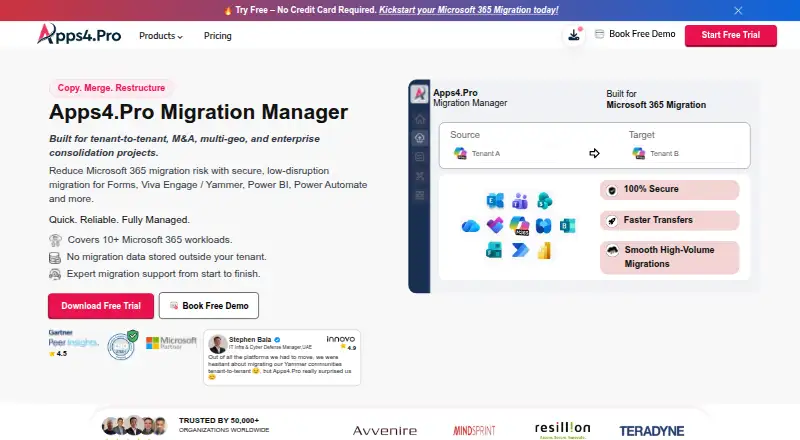Click the Gartner Peer Insights badge
This screenshot has width=800, height=440.
pos(74,343)
